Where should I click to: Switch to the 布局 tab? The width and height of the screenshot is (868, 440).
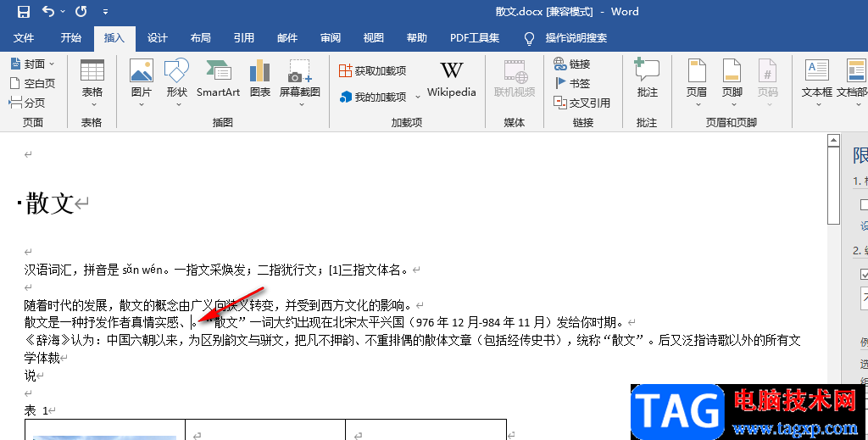(x=200, y=37)
